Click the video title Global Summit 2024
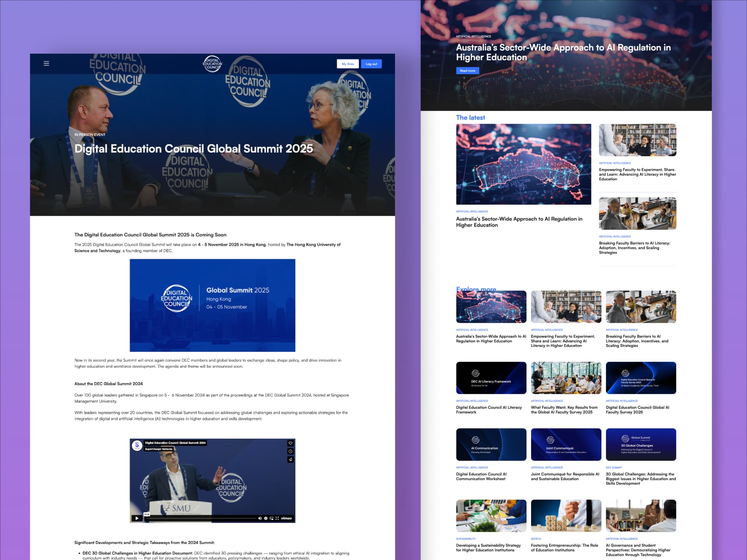This screenshot has width=747, height=560. 175,443
